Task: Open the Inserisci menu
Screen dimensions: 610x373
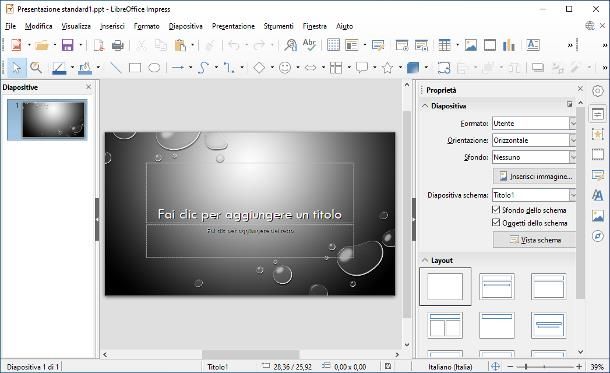Action: click(x=112, y=26)
